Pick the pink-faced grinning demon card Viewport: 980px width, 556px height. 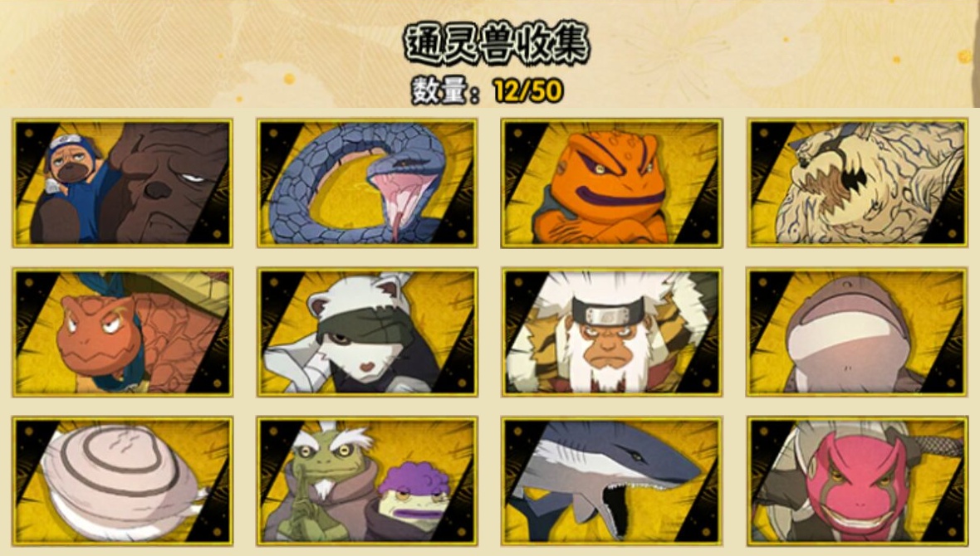tap(857, 480)
